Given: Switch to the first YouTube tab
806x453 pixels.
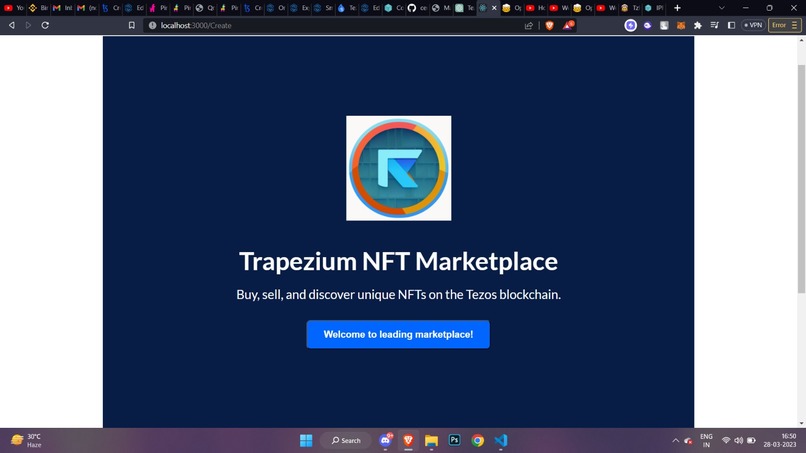Looking at the screenshot, I should coord(13,8).
